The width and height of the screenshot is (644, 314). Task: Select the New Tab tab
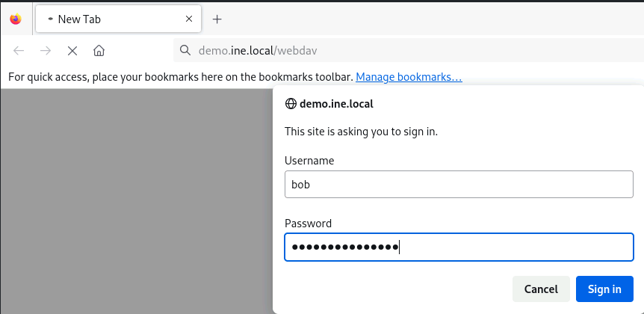click(112, 19)
